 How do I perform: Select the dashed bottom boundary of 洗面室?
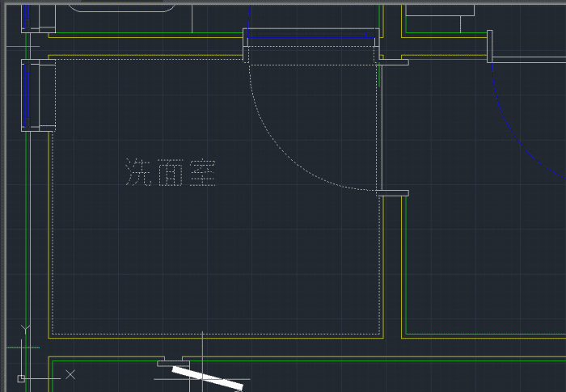(x=216, y=334)
